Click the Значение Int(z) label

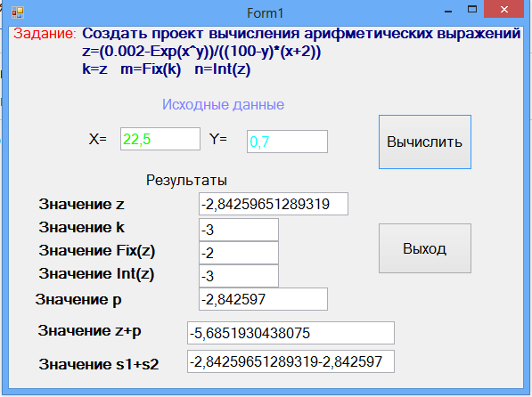[x=96, y=274]
